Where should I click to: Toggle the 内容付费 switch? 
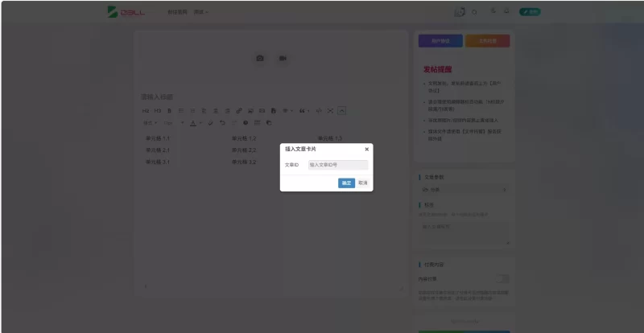click(502, 279)
